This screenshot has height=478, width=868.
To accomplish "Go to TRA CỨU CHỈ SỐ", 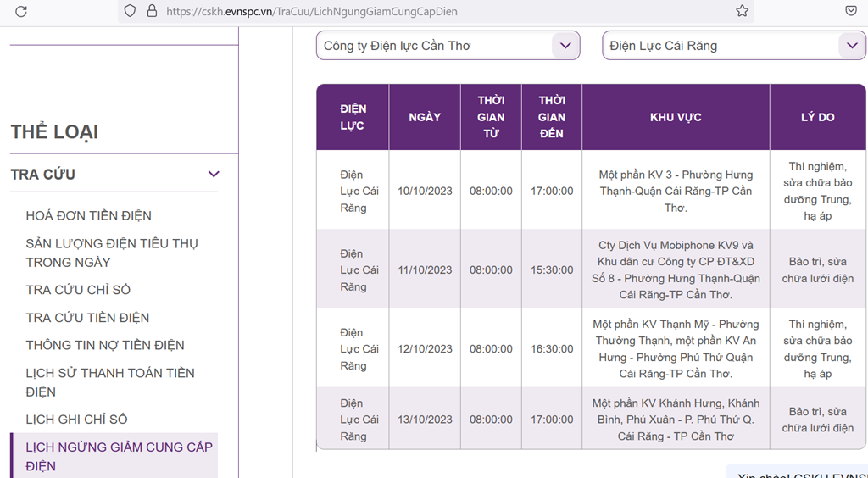I will 78,290.
